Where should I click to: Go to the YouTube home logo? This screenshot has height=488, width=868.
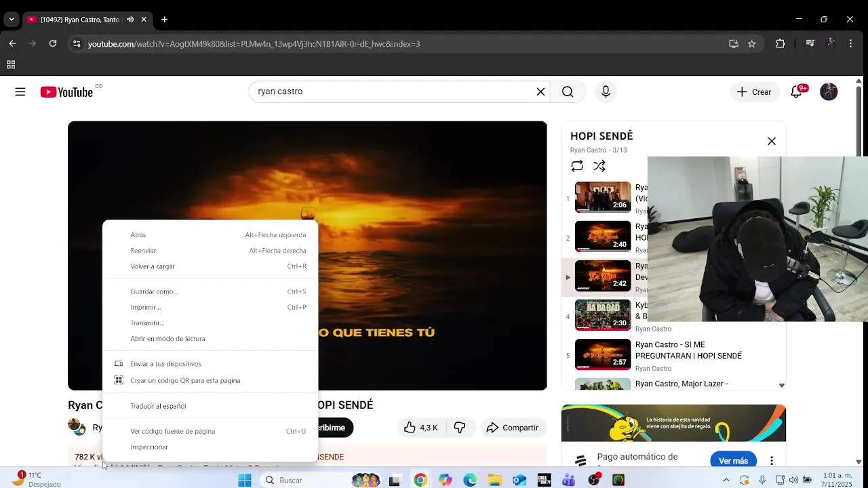coord(66,92)
